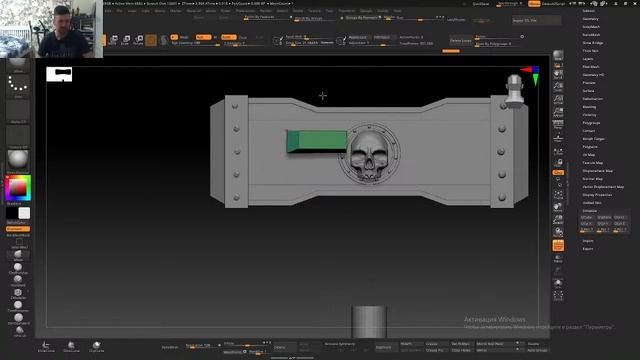
Task: Expand the Display Properties subpalette
Action: coord(597,195)
